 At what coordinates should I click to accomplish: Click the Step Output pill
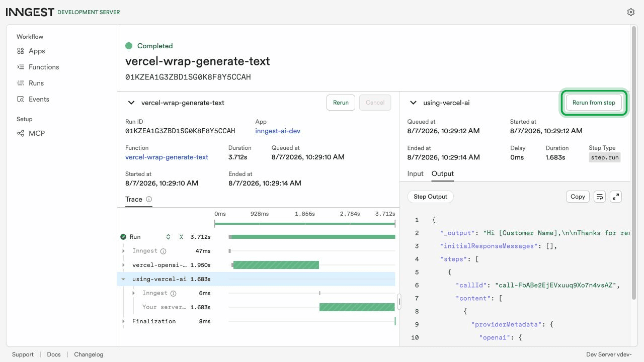point(430,197)
